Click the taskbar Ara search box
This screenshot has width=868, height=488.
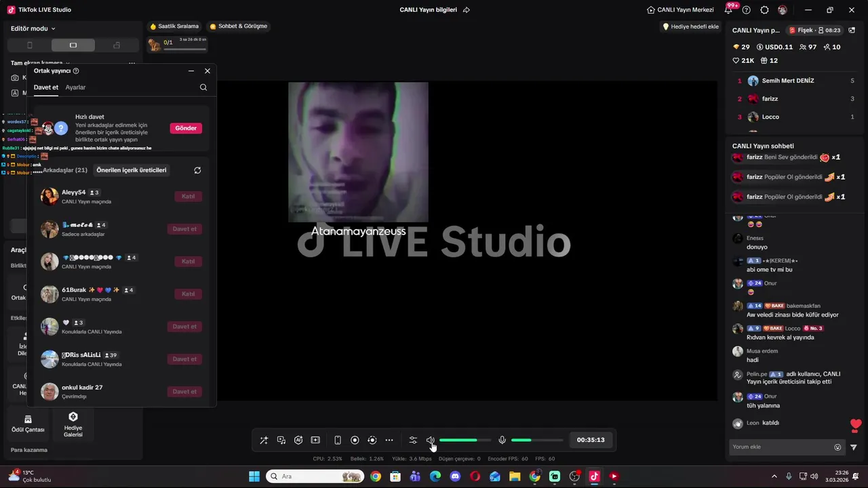click(314, 476)
